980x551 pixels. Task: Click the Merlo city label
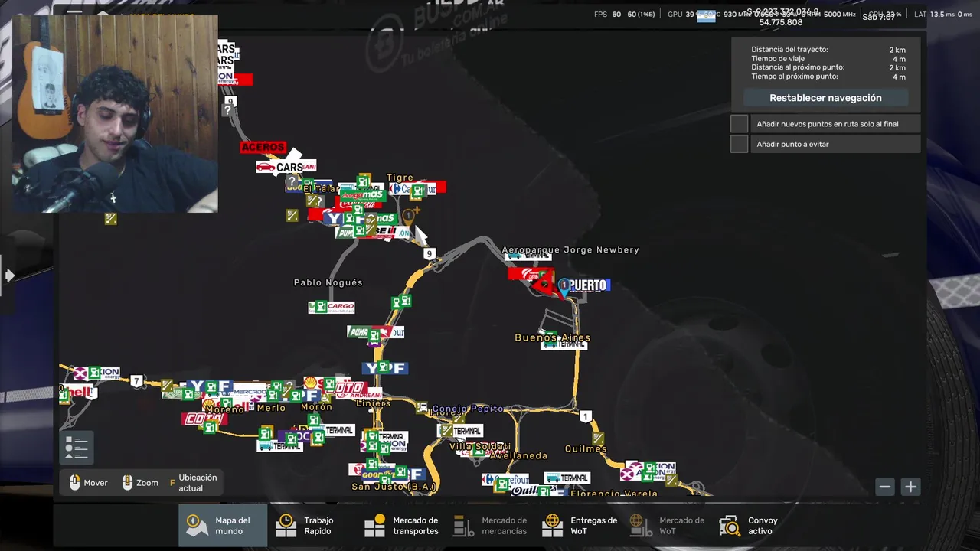[x=271, y=408]
